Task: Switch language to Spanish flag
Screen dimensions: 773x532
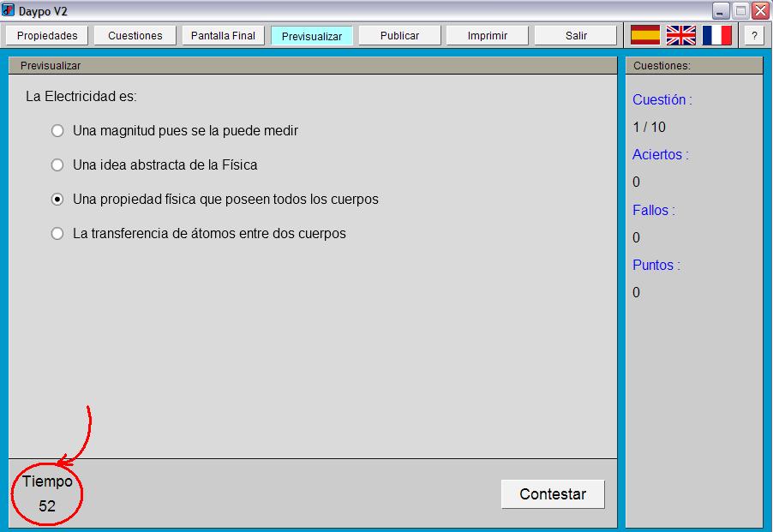Action: pyautogui.click(x=645, y=35)
